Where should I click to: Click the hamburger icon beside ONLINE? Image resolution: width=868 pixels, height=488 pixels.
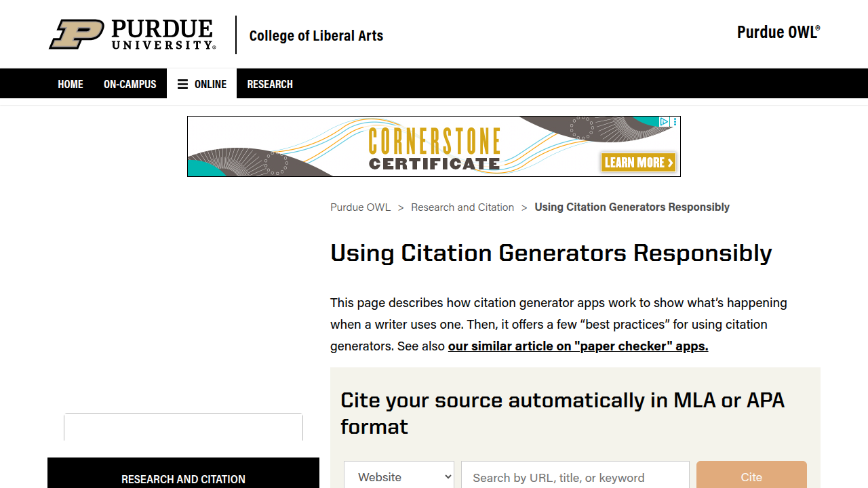tap(182, 84)
